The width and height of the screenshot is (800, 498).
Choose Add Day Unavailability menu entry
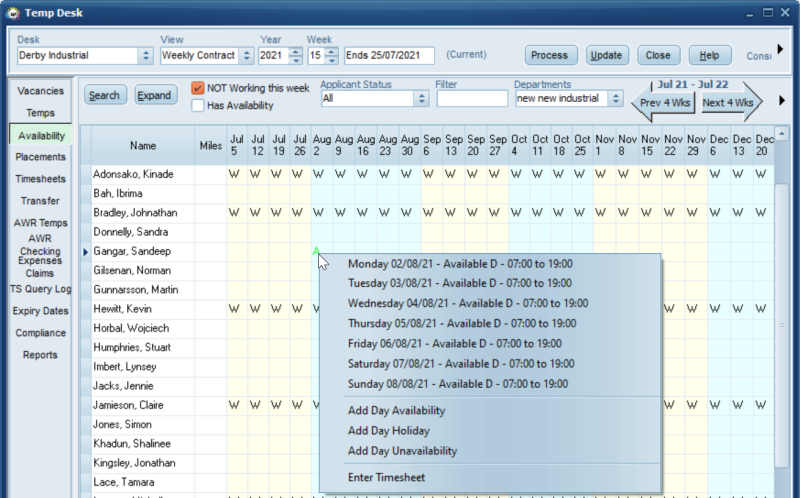pos(403,451)
